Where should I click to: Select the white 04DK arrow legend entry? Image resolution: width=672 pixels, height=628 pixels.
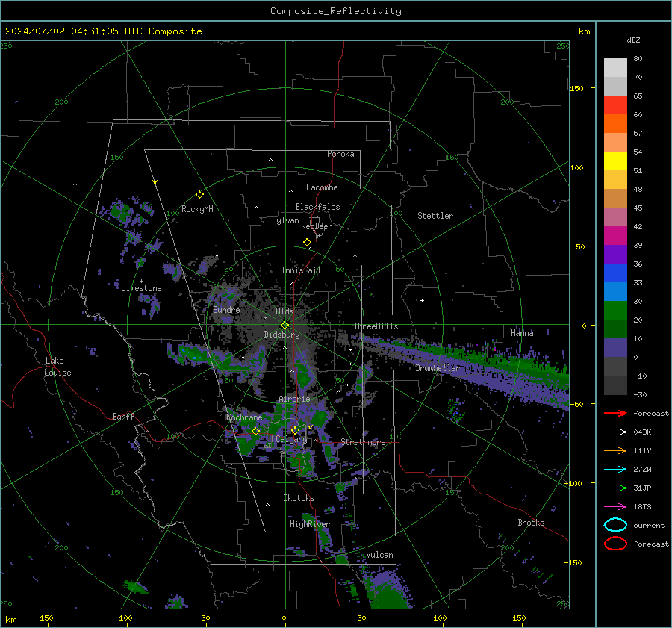pyautogui.click(x=615, y=432)
